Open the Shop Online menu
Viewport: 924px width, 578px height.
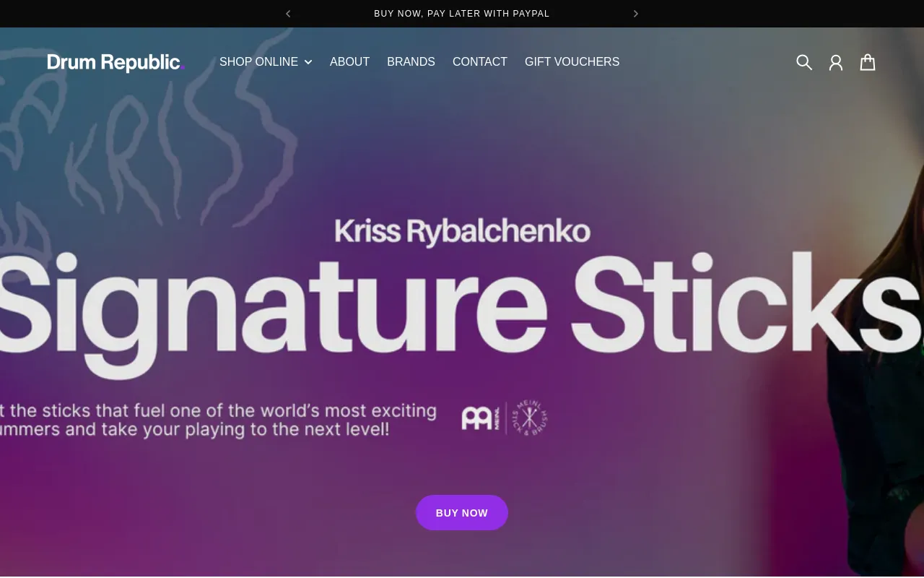(258, 62)
